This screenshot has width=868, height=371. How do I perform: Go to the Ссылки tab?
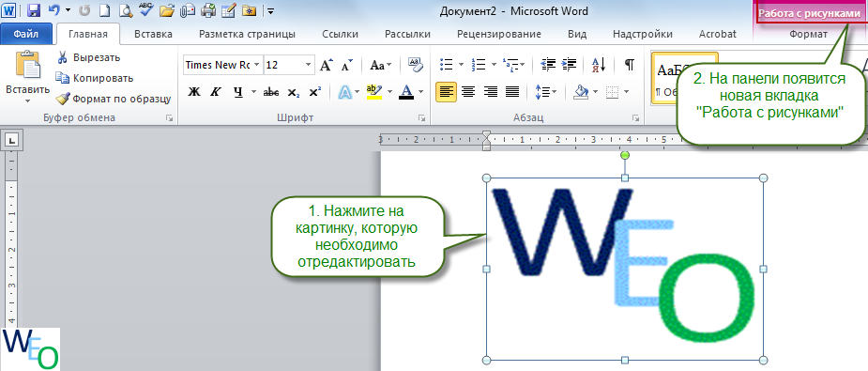(x=340, y=34)
